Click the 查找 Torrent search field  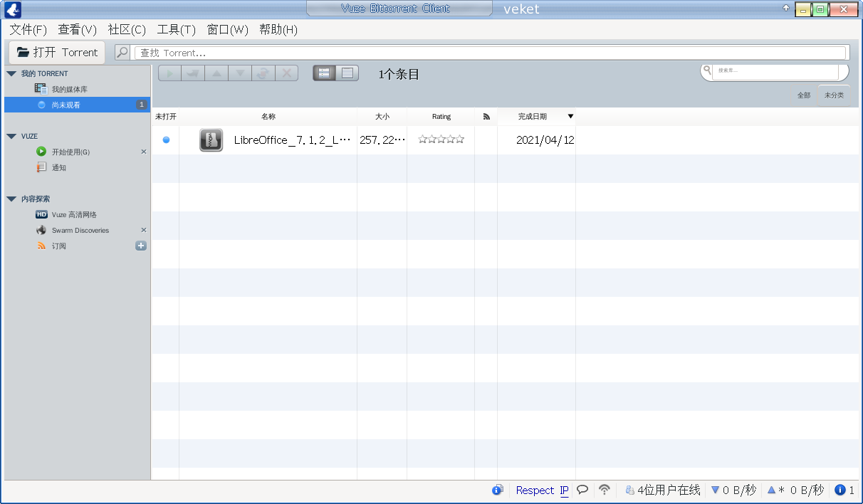point(491,53)
